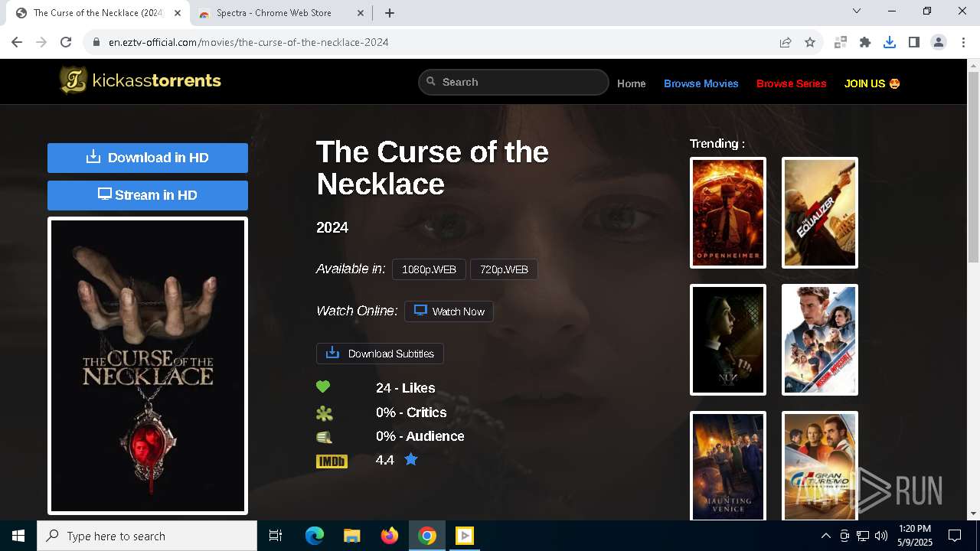Click the Download Subtitles button
The image size is (980, 551).
click(x=380, y=354)
